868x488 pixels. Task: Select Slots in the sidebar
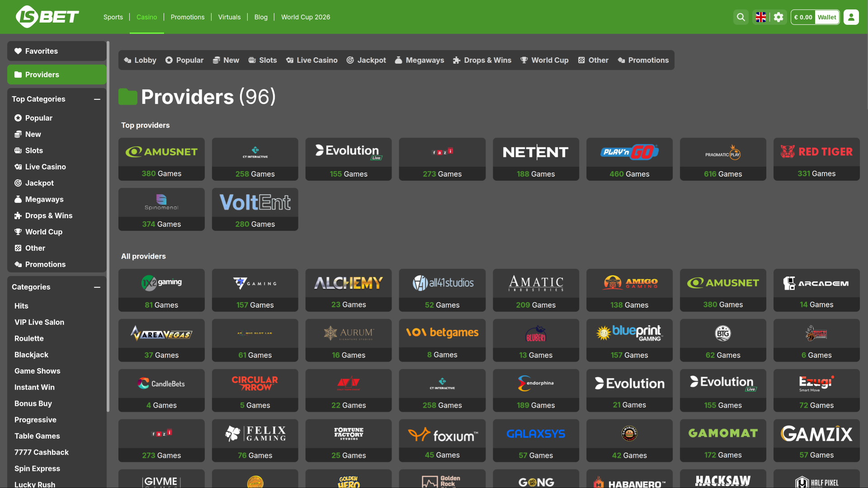[57, 150]
